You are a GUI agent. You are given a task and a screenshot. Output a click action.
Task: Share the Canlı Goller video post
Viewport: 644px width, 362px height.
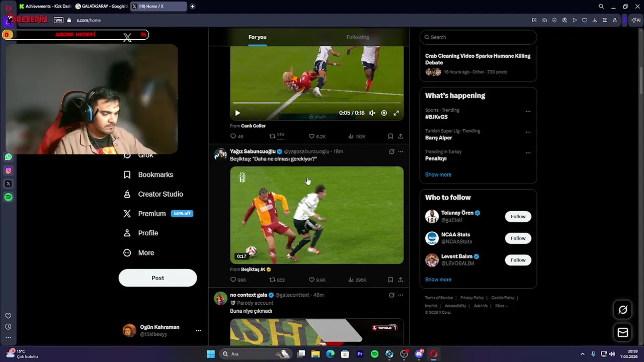click(x=400, y=136)
